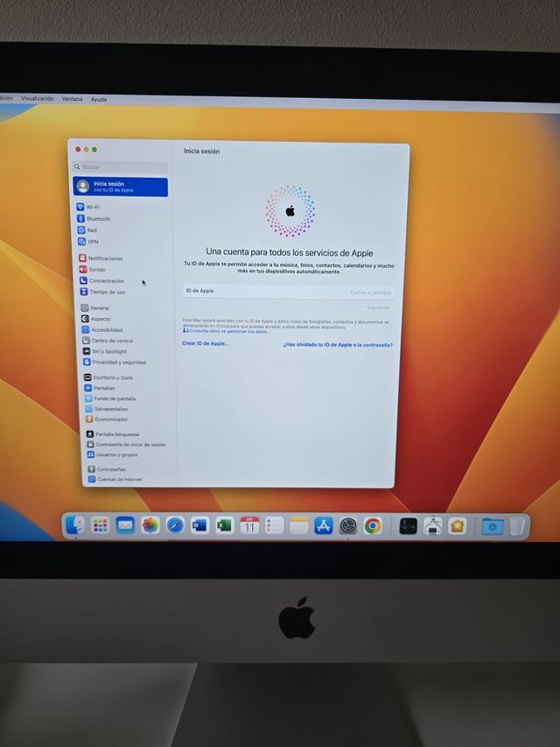Viewport: 560px width, 747px height.
Task: Open Fondo de pantalla settings
Action: [114, 398]
